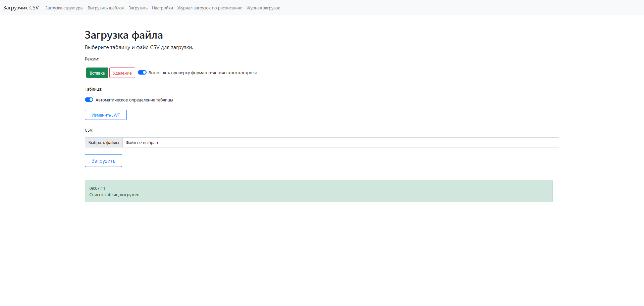Click the Список таблиц выгружен message
Viewport: 644px width, 306px height.
pos(114,195)
